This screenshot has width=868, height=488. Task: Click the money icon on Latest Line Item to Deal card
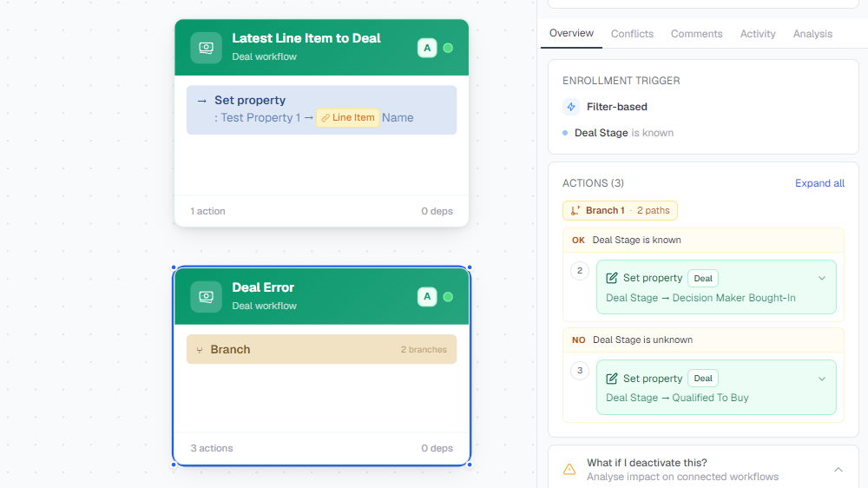(x=206, y=48)
